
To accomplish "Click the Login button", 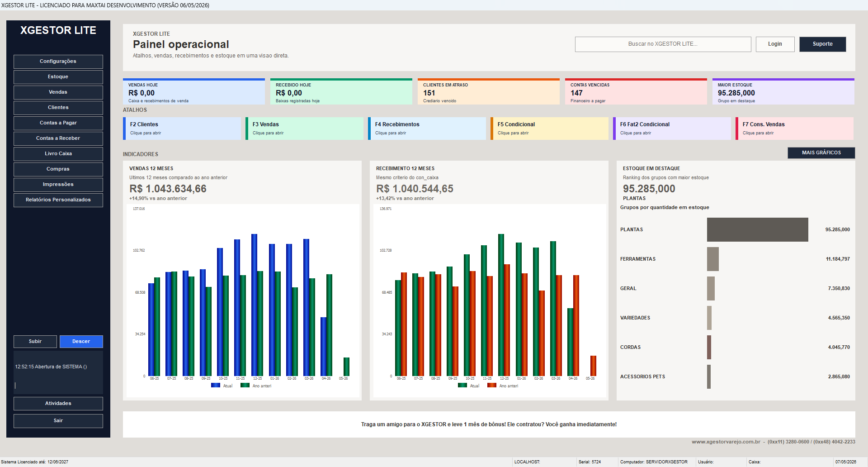I will [x=775, y=44].
